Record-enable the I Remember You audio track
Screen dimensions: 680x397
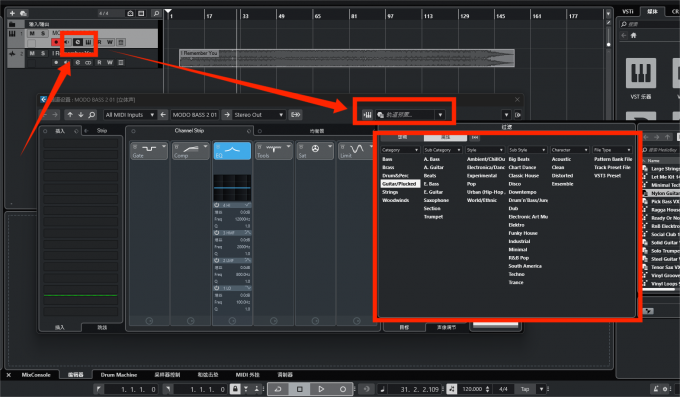point(56,62)
